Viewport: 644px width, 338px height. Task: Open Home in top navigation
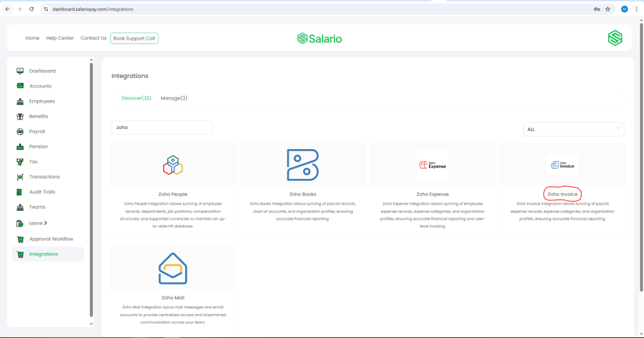33,38
